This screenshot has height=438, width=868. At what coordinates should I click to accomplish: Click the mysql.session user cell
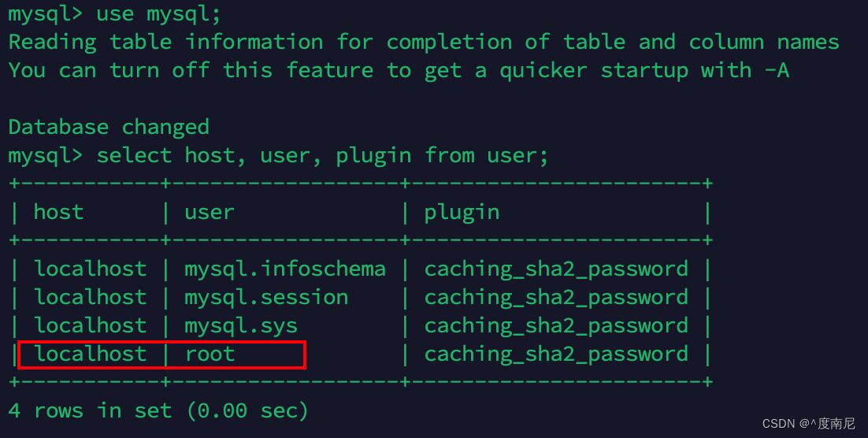click(x=266, y=298)
